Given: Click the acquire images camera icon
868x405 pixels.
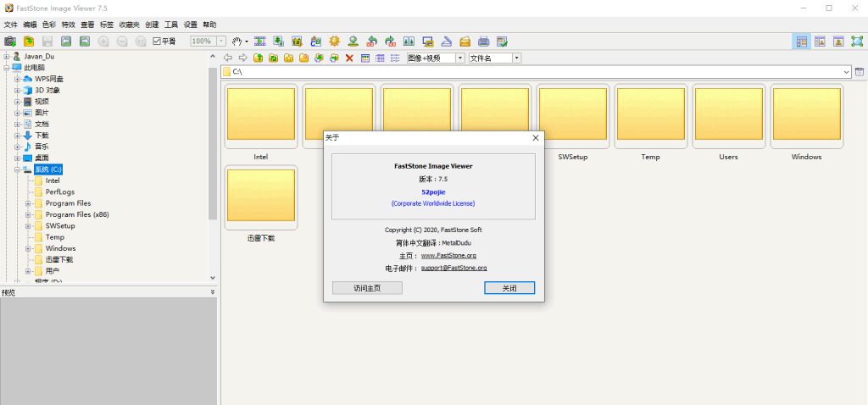Looking at the screenshot, I should 9,41.
